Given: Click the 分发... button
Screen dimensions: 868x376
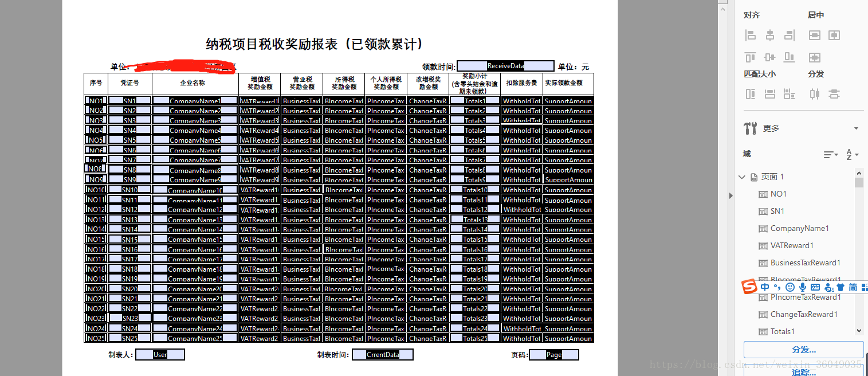Looking at the screenshot, I should coord(803,349).
